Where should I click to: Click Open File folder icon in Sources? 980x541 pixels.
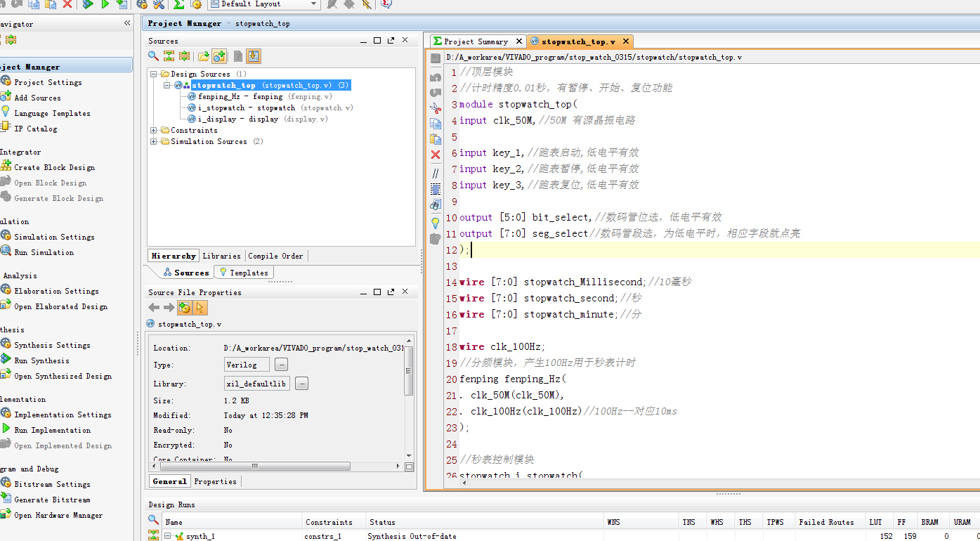[x=203, y=56]
